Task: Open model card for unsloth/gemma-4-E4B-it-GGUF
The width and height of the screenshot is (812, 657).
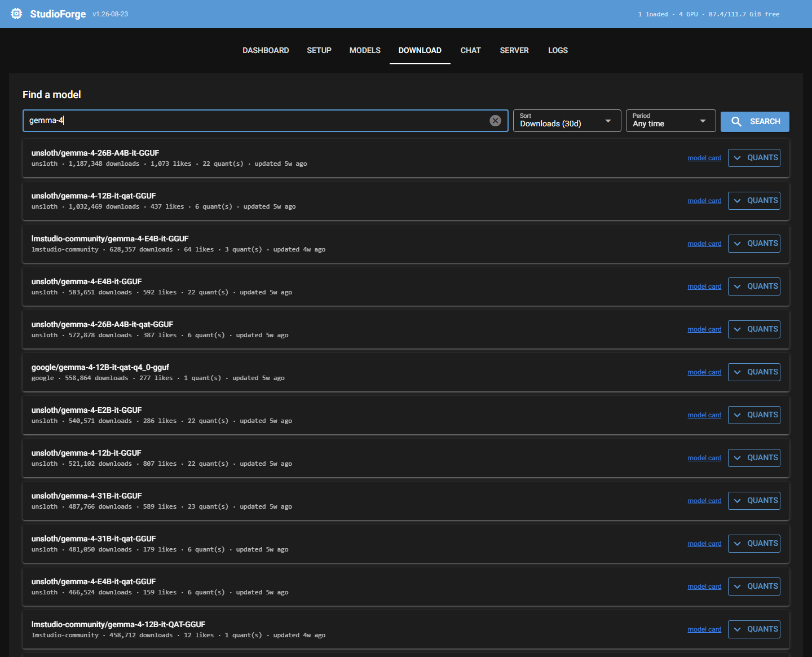Action: (704, 286)
